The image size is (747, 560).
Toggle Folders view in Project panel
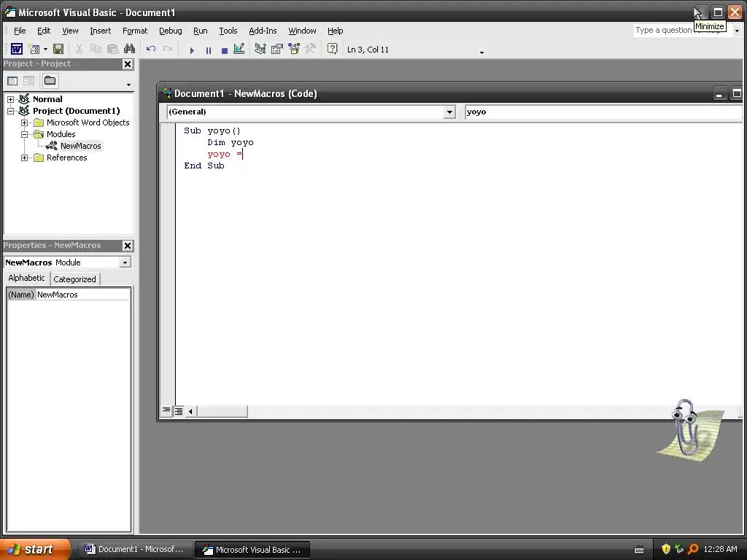[50, 81]
